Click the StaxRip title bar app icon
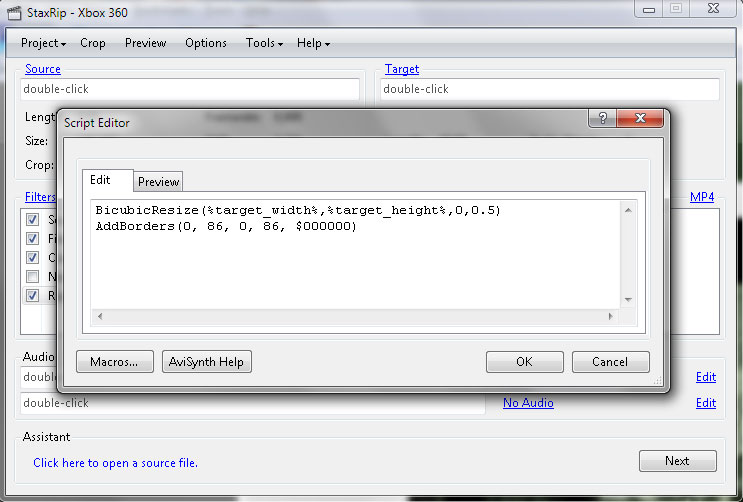 14,12
